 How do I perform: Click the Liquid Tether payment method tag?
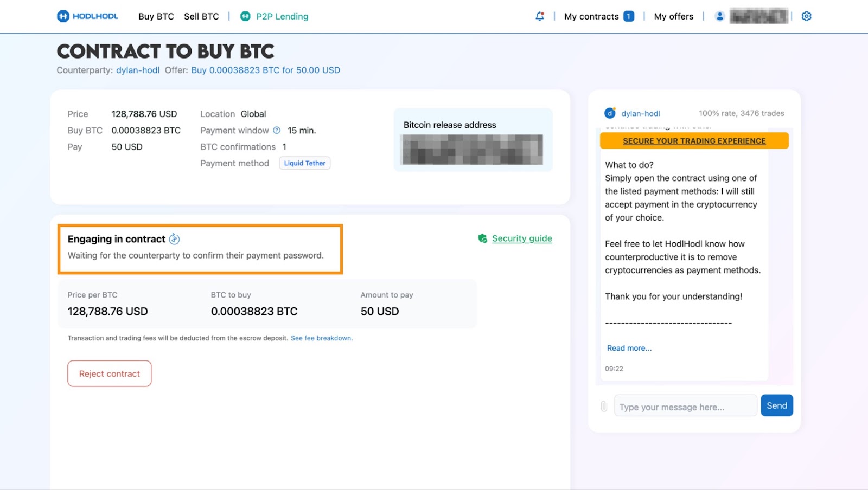tap(305, 163)
